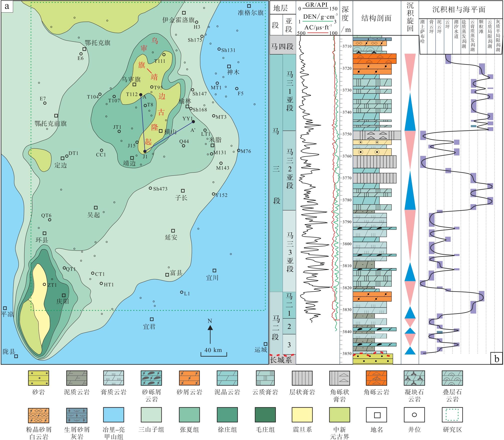Click the 层状膏岩 gray striped legend icon
504x440 pixels.
302,378
